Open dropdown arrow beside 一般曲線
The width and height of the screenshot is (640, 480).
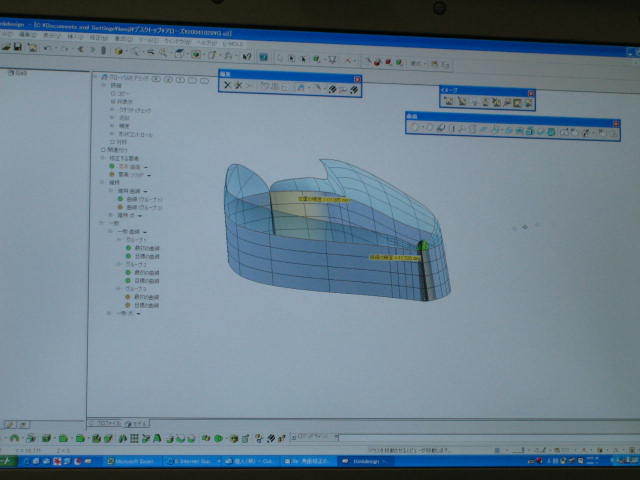pyautogui.click(x=144, y=232)
